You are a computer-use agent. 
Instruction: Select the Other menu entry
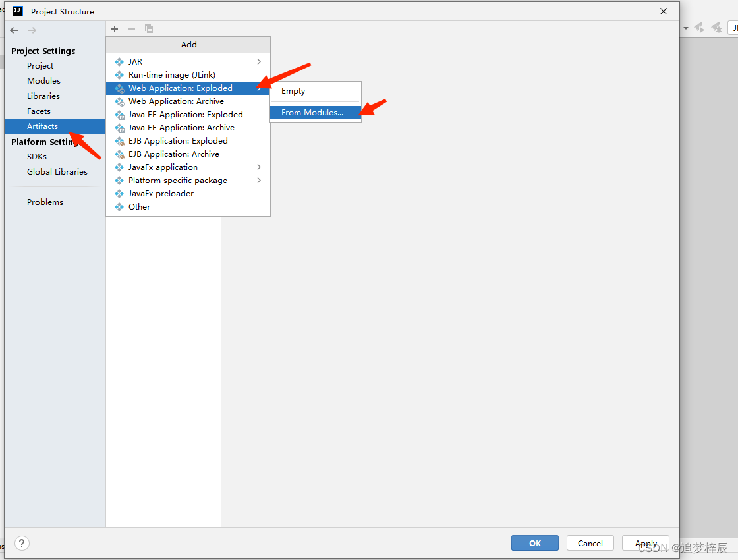pos(188,207)
